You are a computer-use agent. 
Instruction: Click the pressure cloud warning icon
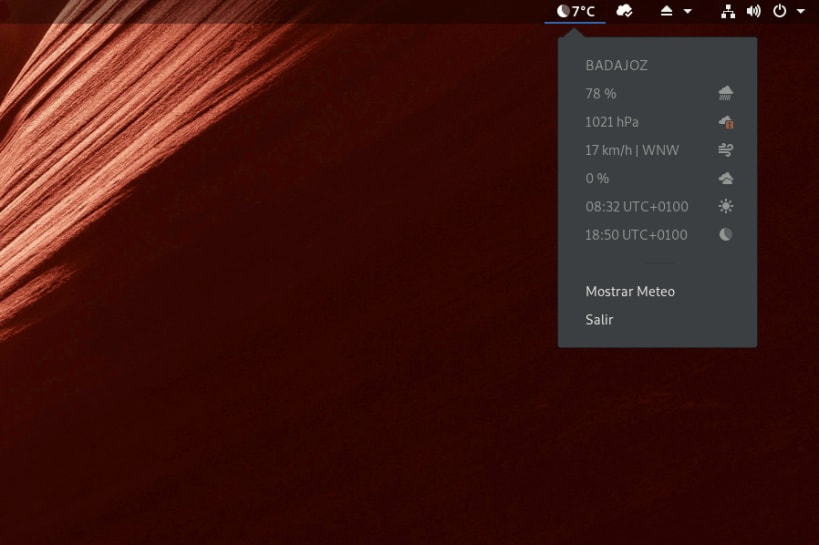click(726, 122)
